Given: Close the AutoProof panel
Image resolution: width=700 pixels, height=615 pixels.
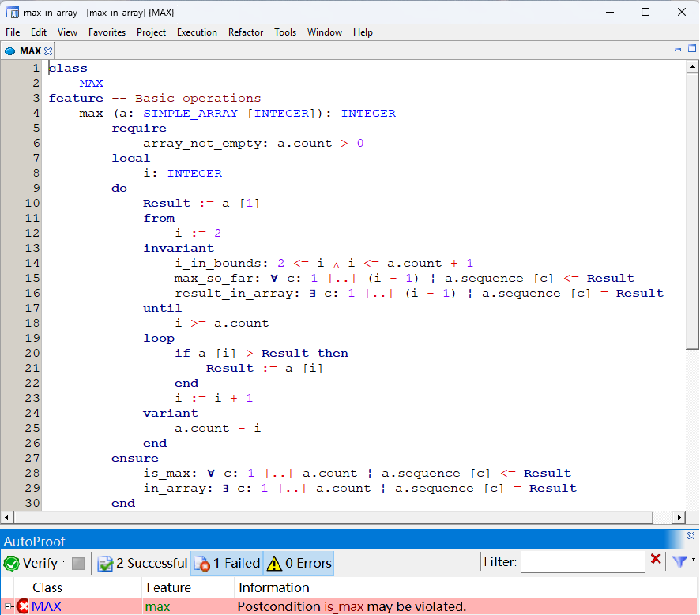Looking at the screenshot, I should pos(691,536).
